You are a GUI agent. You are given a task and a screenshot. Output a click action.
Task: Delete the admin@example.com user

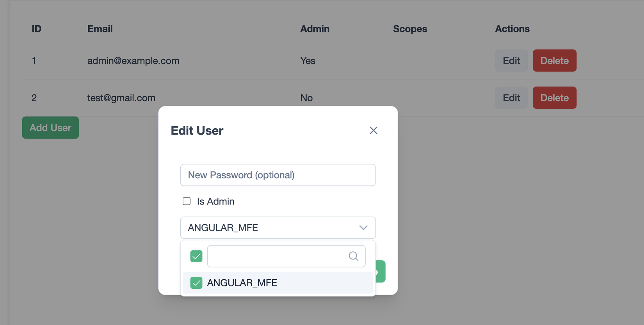554,60
